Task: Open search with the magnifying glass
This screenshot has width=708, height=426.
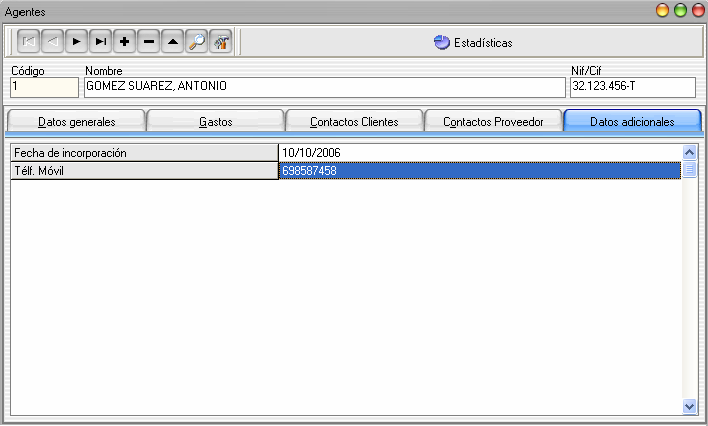Action: (x=197, y=42)
